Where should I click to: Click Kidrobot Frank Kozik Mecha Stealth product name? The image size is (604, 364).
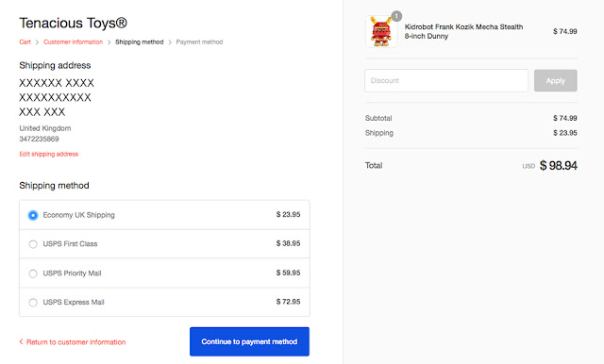click(x=463, y=31)
